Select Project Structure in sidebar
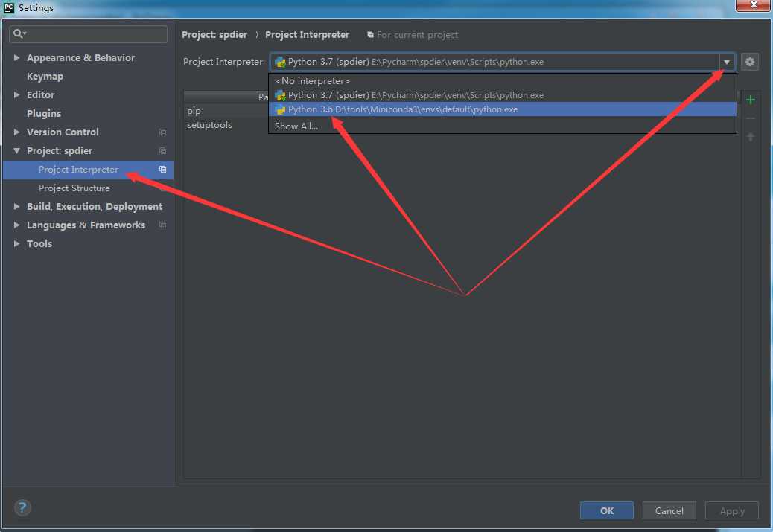The width and height of the screenshot is (773, 532). (x=74, y=188)
